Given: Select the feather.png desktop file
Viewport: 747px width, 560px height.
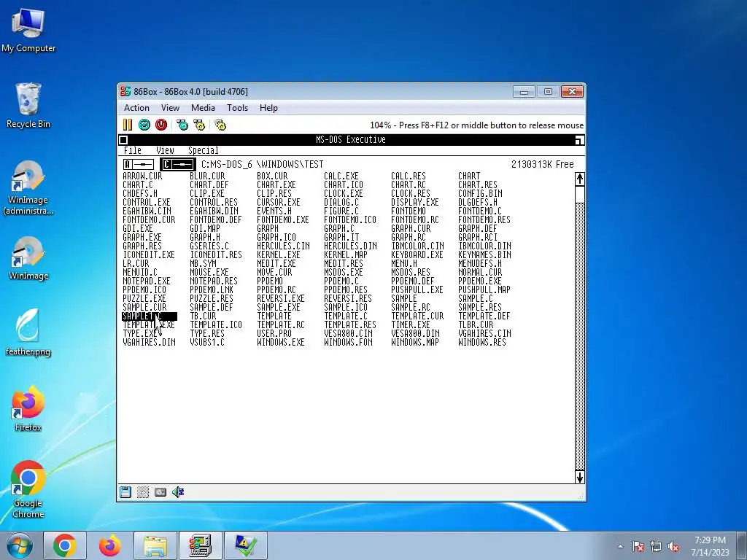Looking at the screenshot, I should tap(28, 332).
